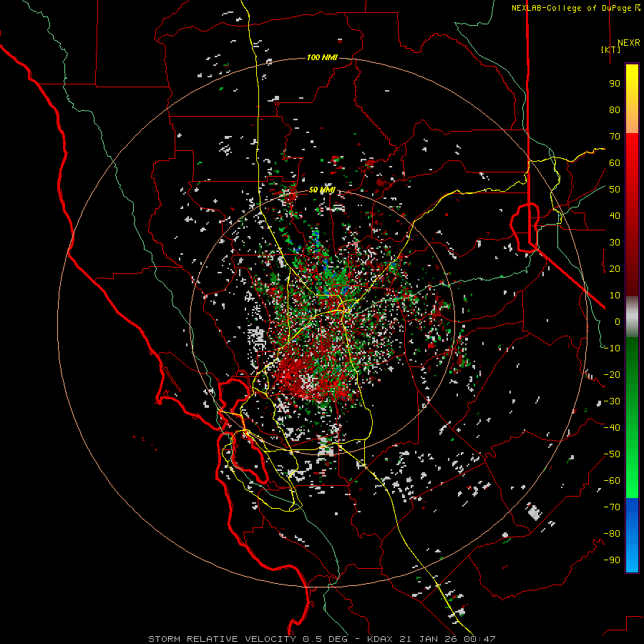Image resolution: width=644 pixels, height=644 pixels.
Task: Click the NEXR label above color scale
Action: [628, 43]
